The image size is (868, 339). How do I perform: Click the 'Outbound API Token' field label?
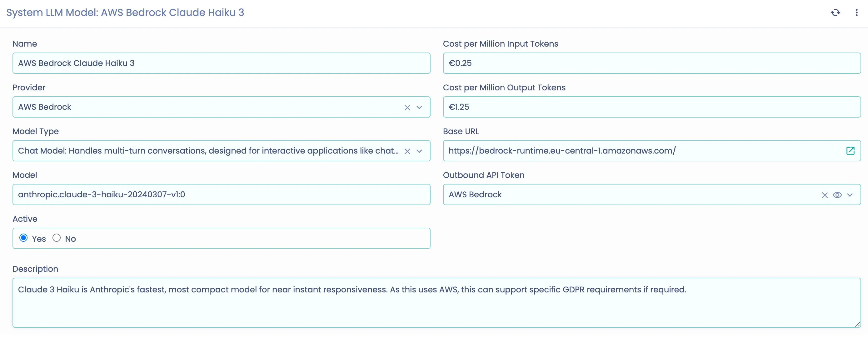[x=484, y=175]
